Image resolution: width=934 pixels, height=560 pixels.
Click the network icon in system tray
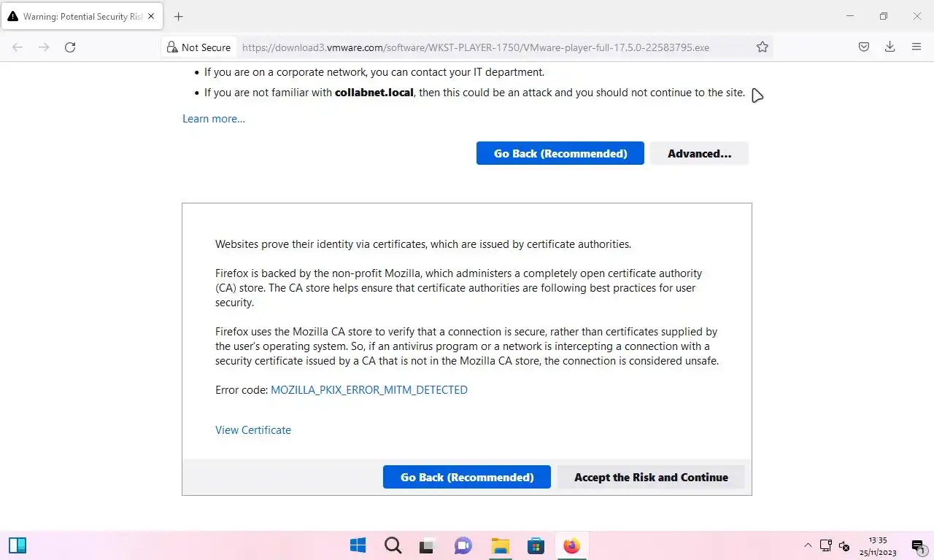pos(826,545)
